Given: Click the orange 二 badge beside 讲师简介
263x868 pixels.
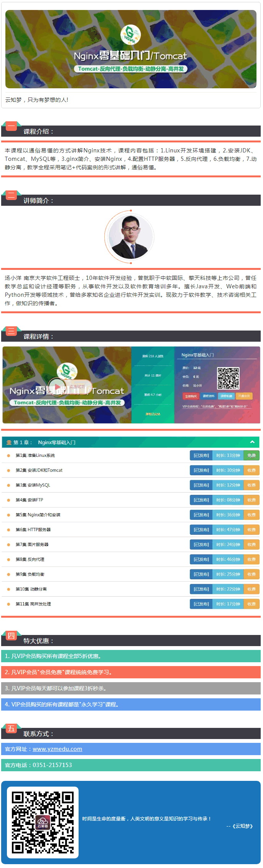Looking at the screenshot, I should [x=11, y=195].
